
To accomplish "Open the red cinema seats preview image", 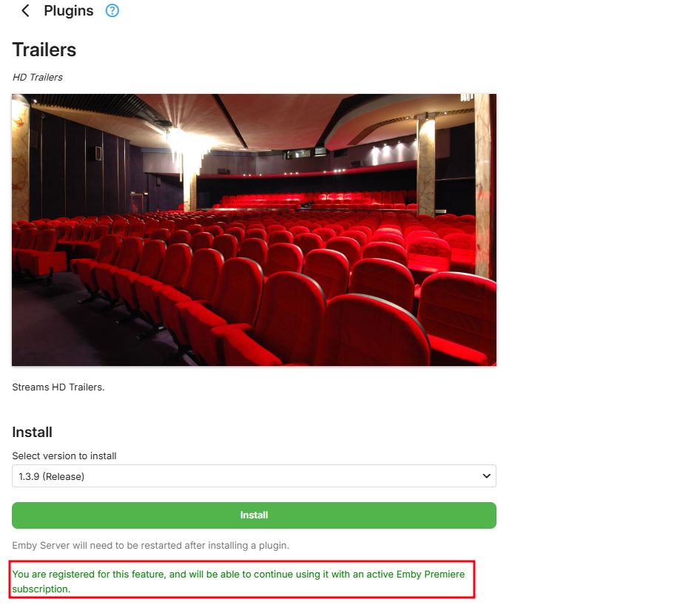I will coord(254,230).
